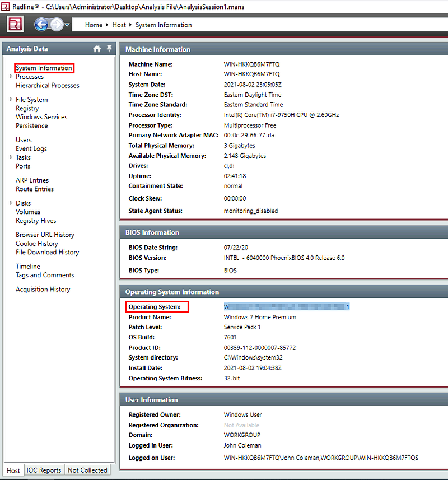Open Event Logs
The image size is (448, 480).
tap(31, 149)
